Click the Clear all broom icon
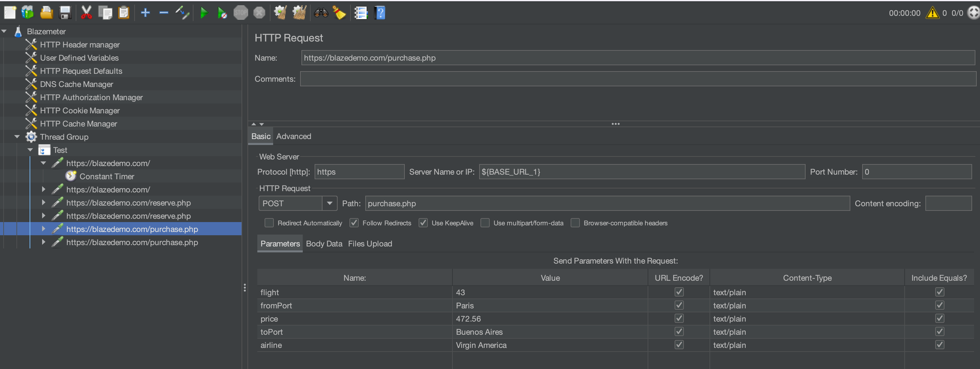Viewport: 980px width, 369px height. pos(339,13)
